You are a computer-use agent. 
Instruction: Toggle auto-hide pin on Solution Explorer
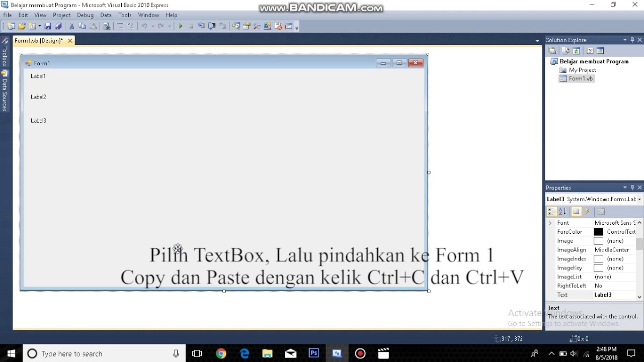[x=632, y=40]
